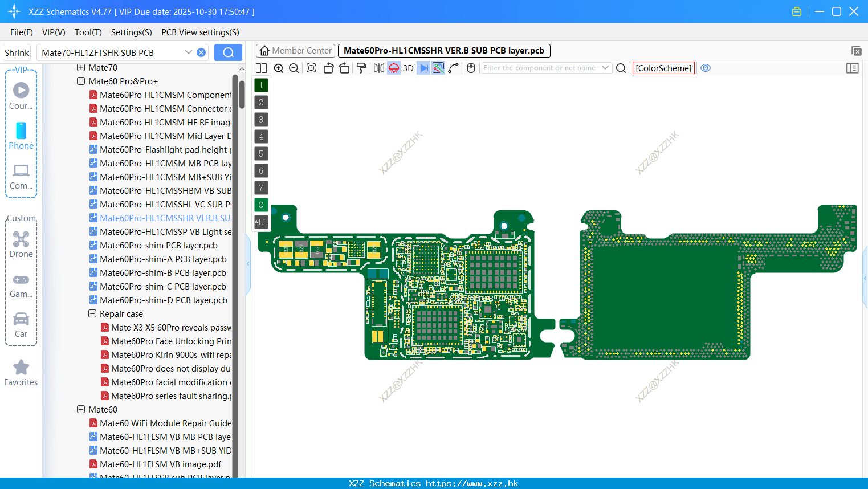
Task: Click the mouse settings icon
Action: tap(471, 68)
